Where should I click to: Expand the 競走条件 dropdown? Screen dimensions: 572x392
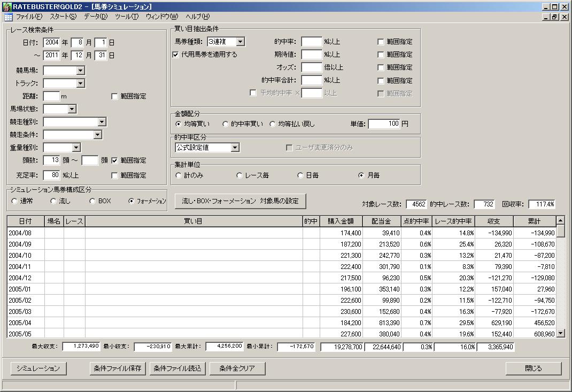click(x=97, y=135)
